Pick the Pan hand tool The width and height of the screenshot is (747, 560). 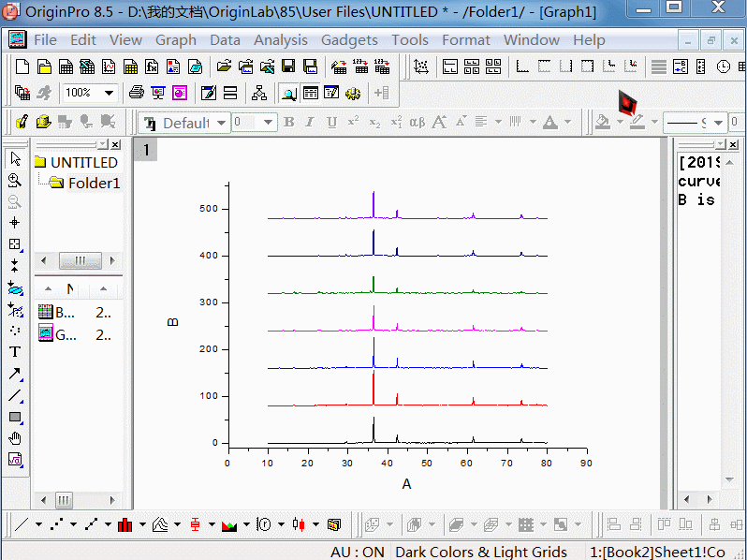coord(15,438)
